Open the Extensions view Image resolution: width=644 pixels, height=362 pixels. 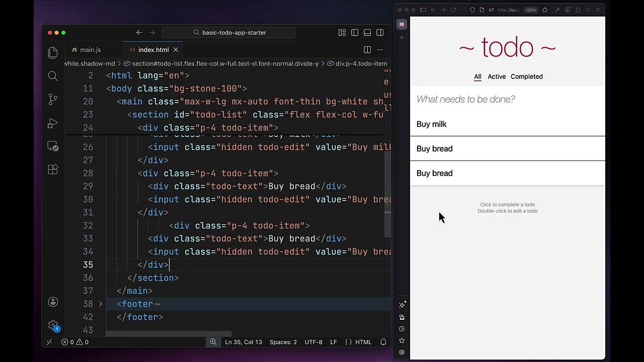(x=53, y=169)
